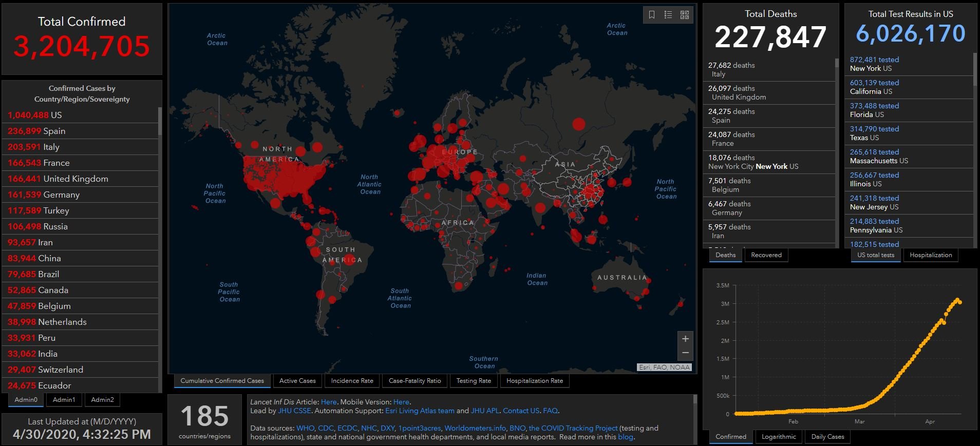
Task: Select the Confirmed chart tab
Action: pyautogui.click(x=730, y=437)
